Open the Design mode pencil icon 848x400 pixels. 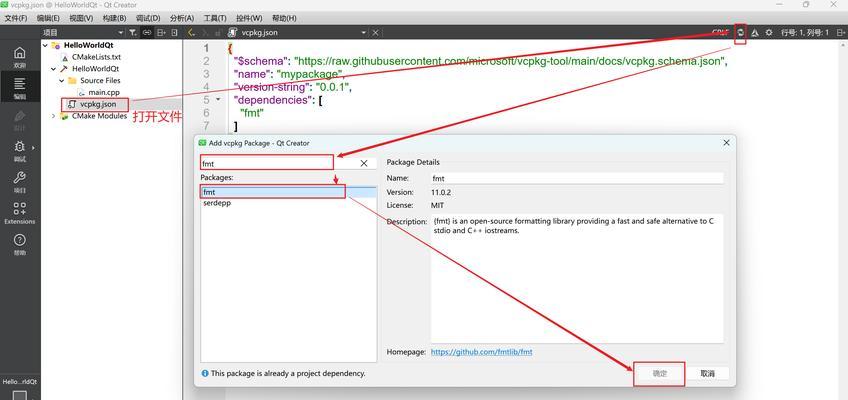[19, 119]
